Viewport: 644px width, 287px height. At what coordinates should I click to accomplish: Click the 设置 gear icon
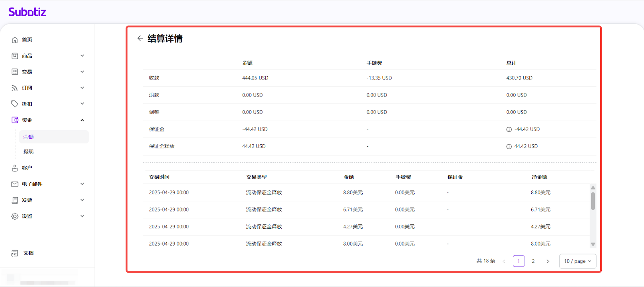[15, 216]
